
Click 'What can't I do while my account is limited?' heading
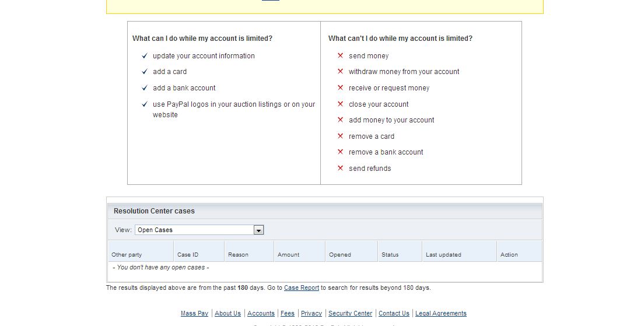400,38
